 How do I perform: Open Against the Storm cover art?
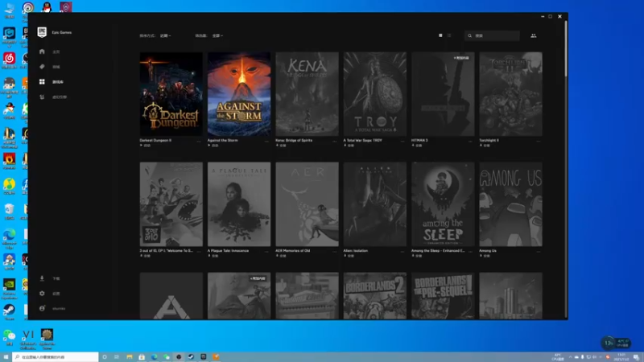point(239,94)
